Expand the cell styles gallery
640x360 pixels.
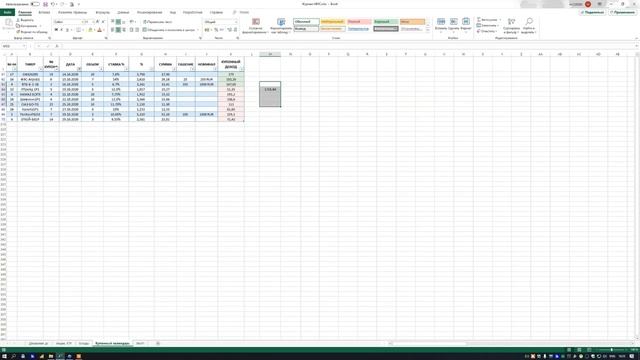tap(428, 31)
